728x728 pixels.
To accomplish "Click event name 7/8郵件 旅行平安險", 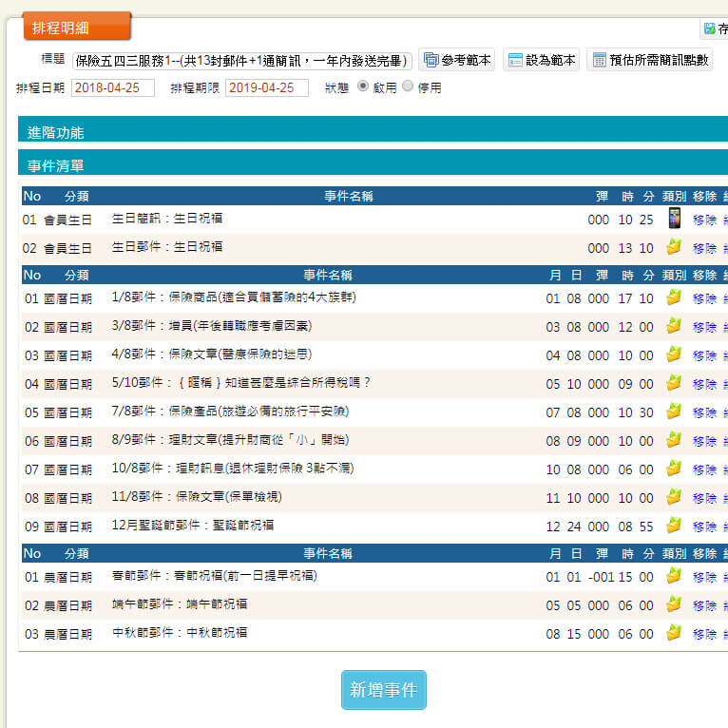I will 230,411.
